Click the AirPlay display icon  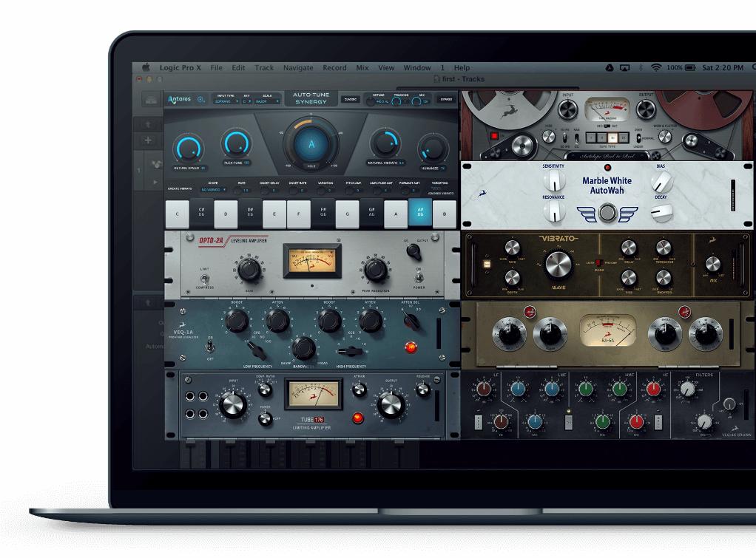tap(624, 67)
